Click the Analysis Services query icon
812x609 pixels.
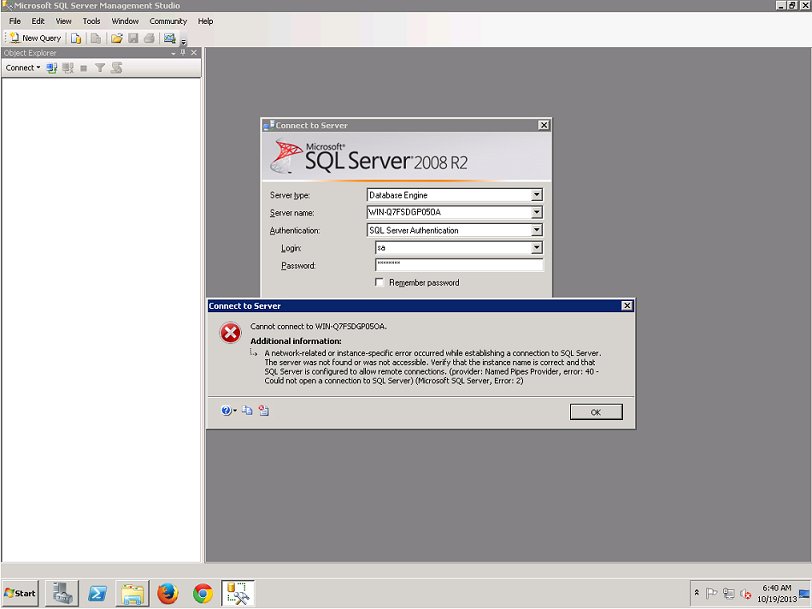click(96, 38)
